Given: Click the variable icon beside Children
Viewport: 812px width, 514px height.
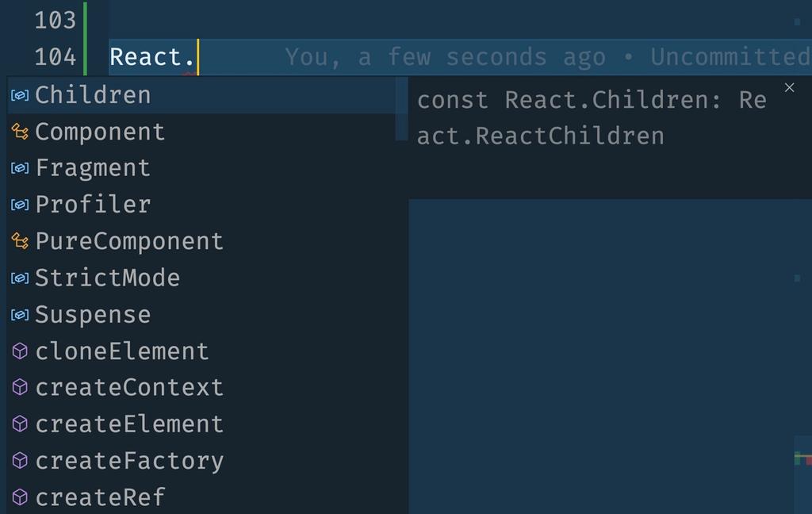Looking at the screenshot, I should coord(17,94).
